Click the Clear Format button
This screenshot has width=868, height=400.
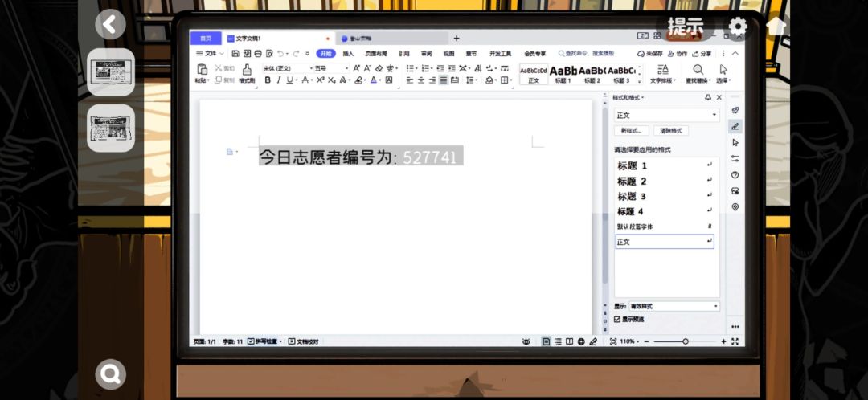point(671,131)
